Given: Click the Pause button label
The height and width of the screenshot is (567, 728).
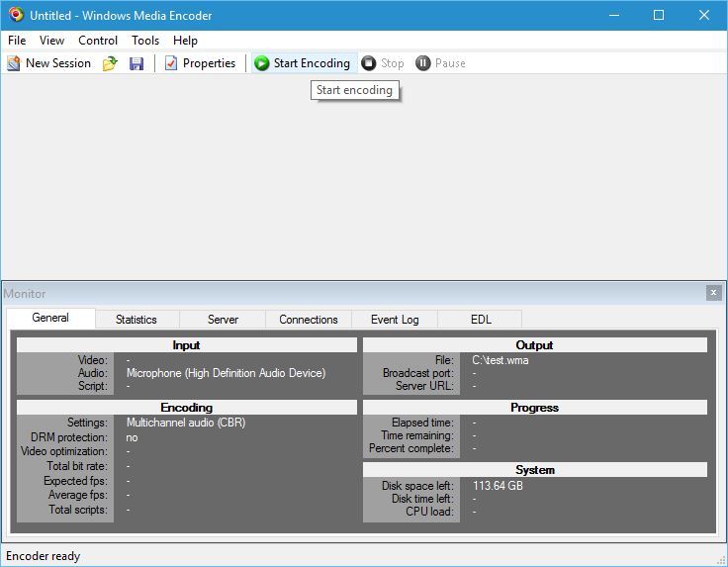Looking at the screenshot, I should point(450,63).
